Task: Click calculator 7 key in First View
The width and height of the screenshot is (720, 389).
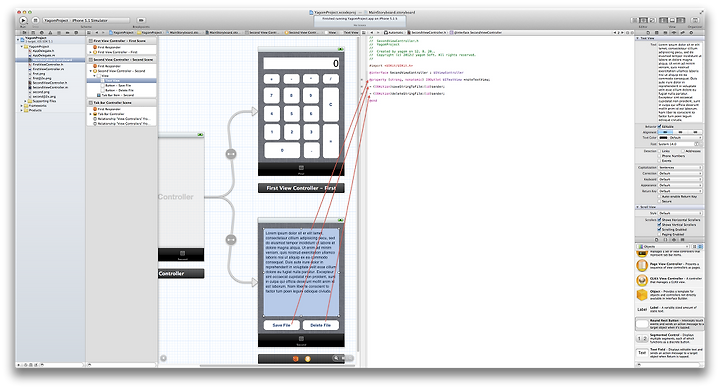Action: click(271, 96)
